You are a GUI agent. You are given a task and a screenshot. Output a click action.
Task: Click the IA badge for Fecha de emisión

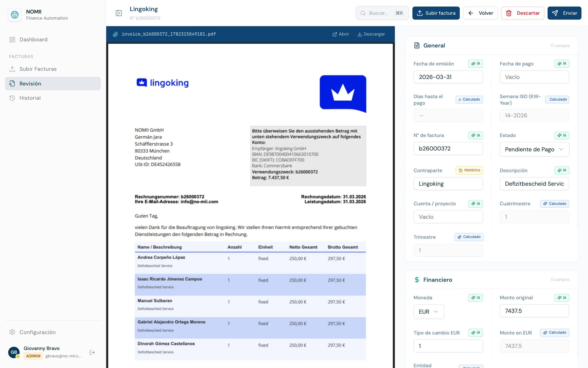pos(476,64)
